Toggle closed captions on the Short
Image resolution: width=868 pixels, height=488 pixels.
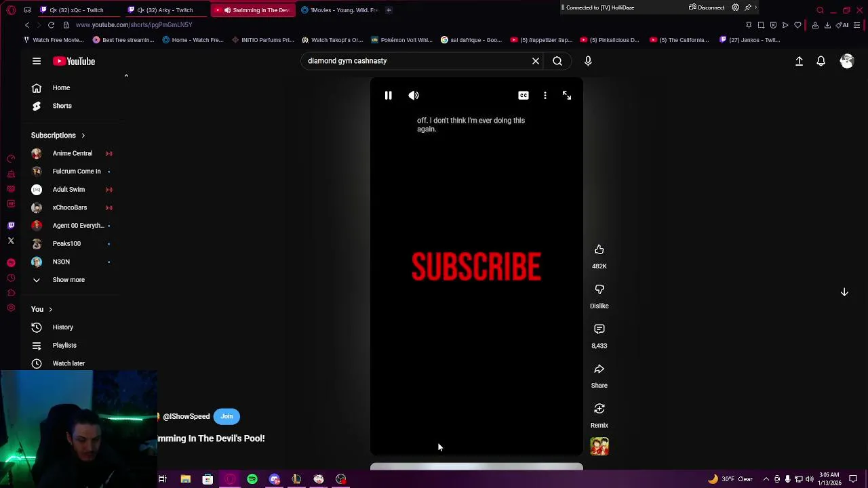point(524,96)
